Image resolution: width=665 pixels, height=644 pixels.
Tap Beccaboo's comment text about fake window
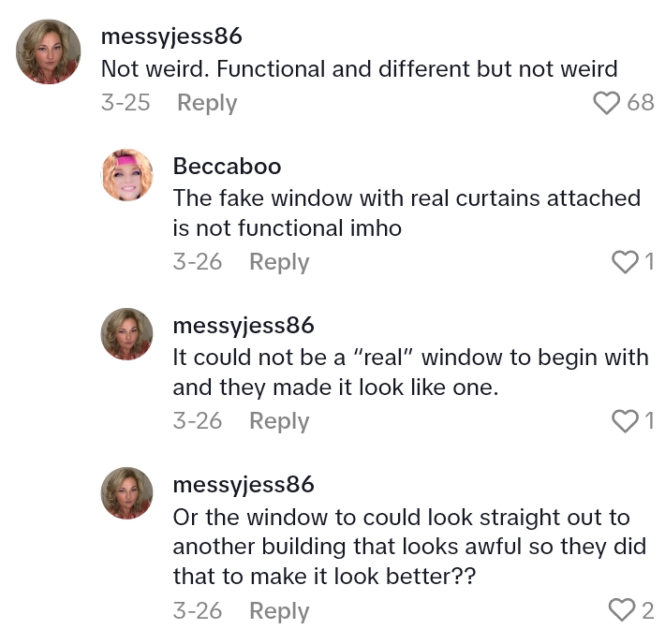click(x=406, y=212)
